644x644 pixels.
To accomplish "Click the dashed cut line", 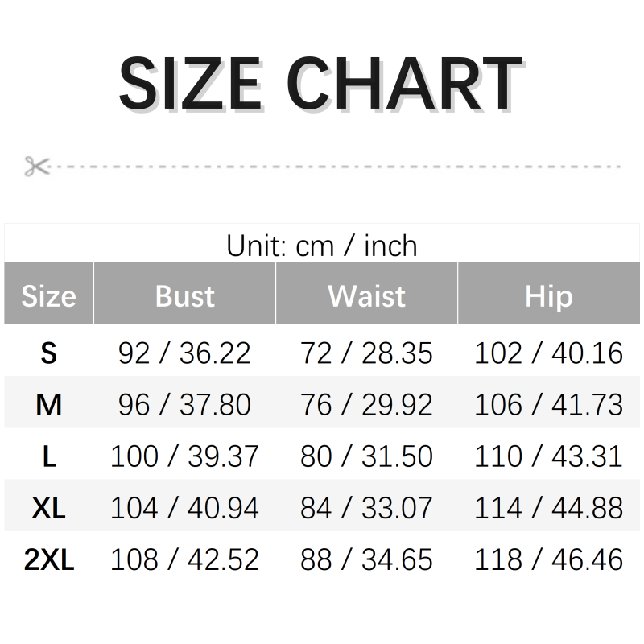I will coord(338,167).
